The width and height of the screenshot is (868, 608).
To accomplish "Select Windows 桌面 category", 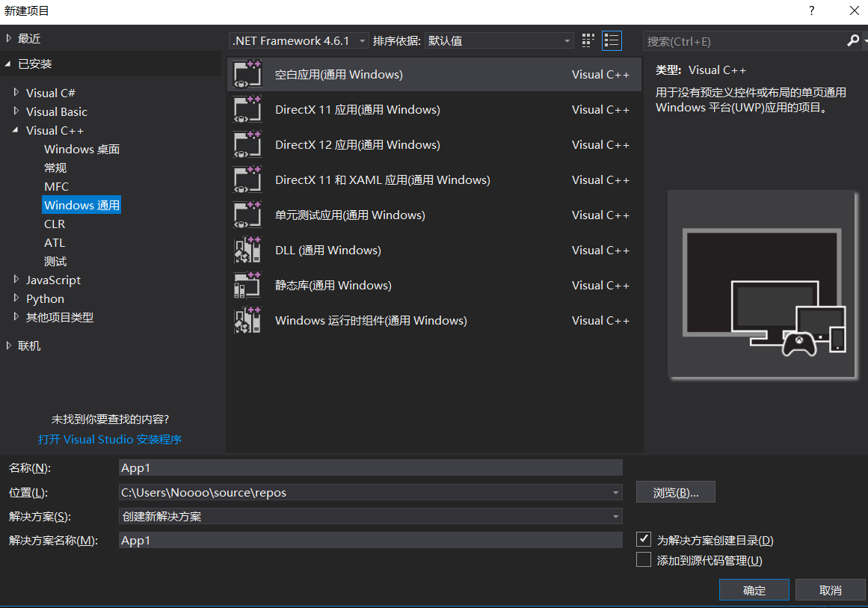I will (x=82, y=149).
